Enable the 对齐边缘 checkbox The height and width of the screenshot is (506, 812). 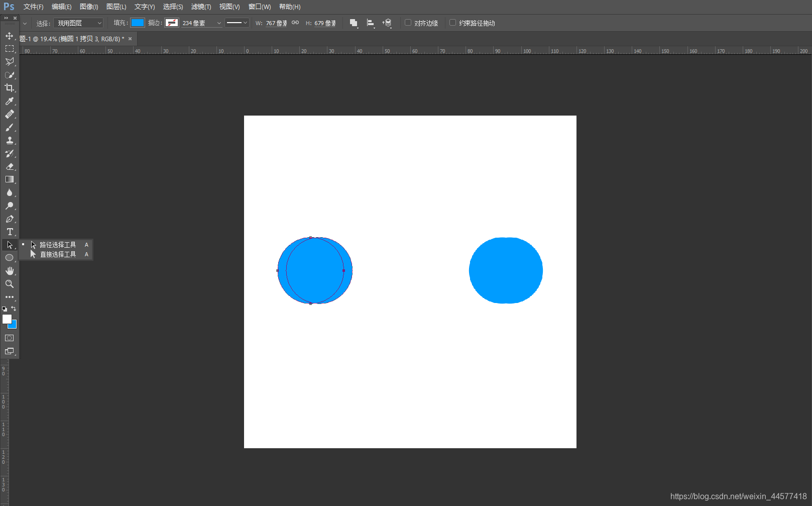(408, 23)
